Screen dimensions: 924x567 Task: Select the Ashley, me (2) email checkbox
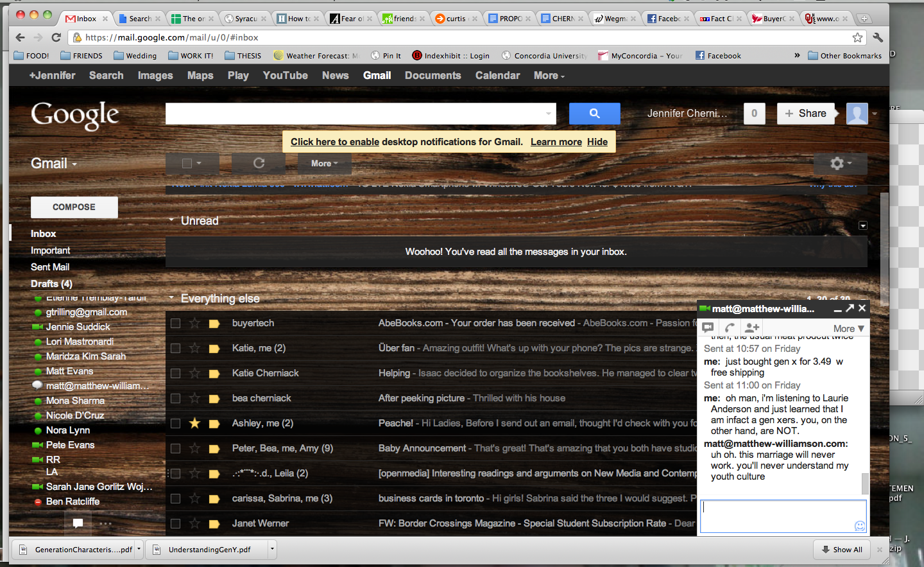[x=175, y=423]
